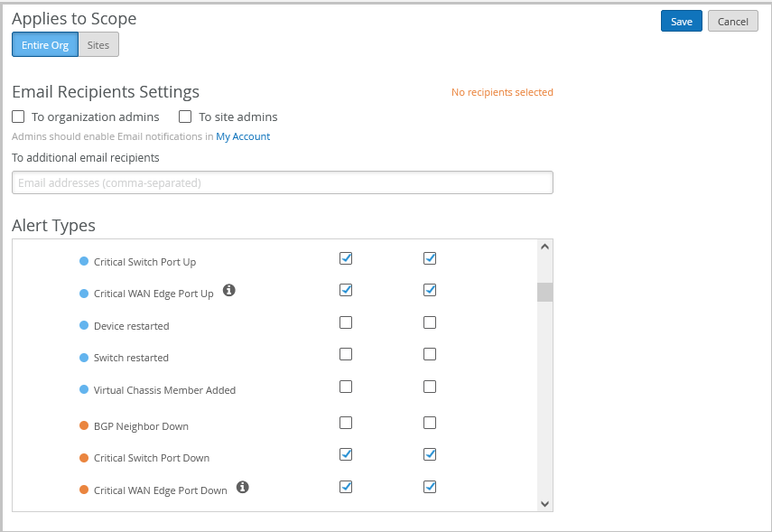Save the alert settings
The image size is (772, 532).
pos(681,22)
